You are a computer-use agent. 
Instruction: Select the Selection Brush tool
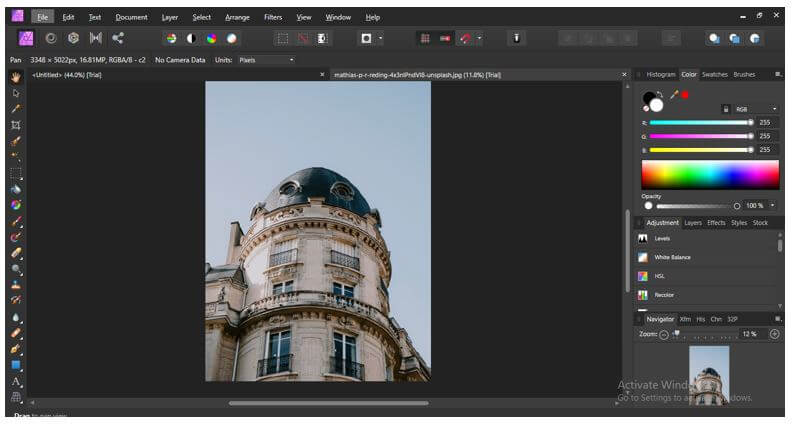point(16,141)
